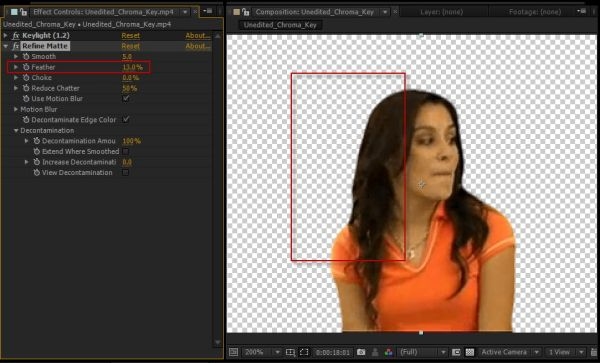Uncheck Decontaminate Edge Color checkbox

pos(126,120)
